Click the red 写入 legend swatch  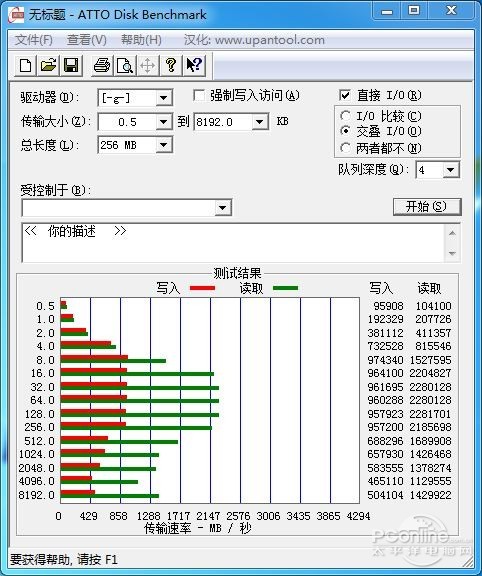pyautogui.click(x=202, y=288)
